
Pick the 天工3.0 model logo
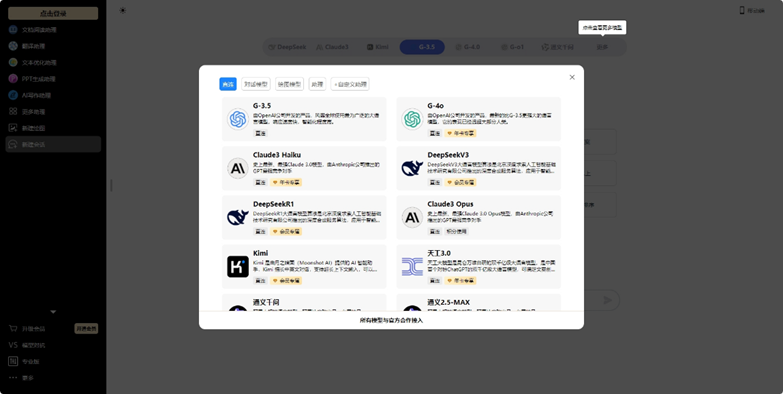pyautogui.click(x=412, y=267)
